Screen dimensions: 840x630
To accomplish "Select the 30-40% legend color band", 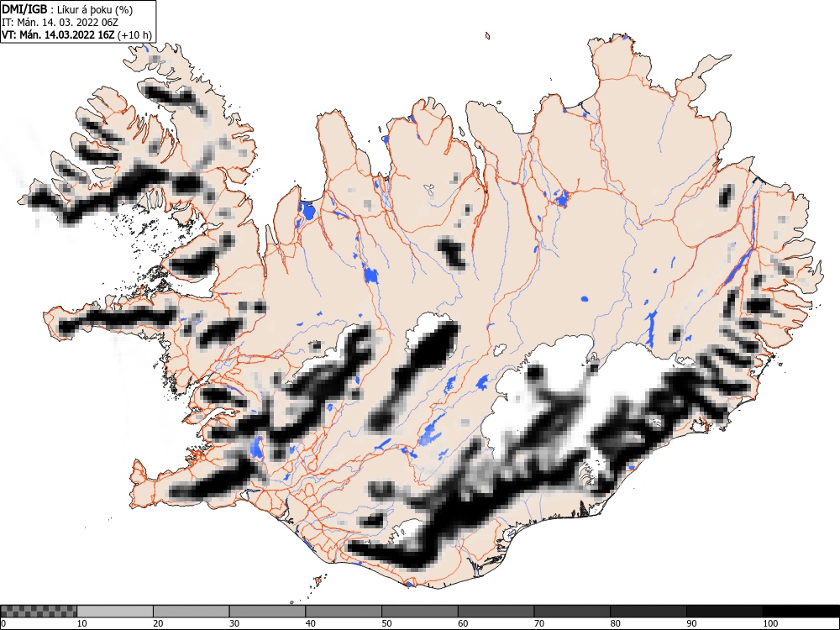I will click(267, 612).
